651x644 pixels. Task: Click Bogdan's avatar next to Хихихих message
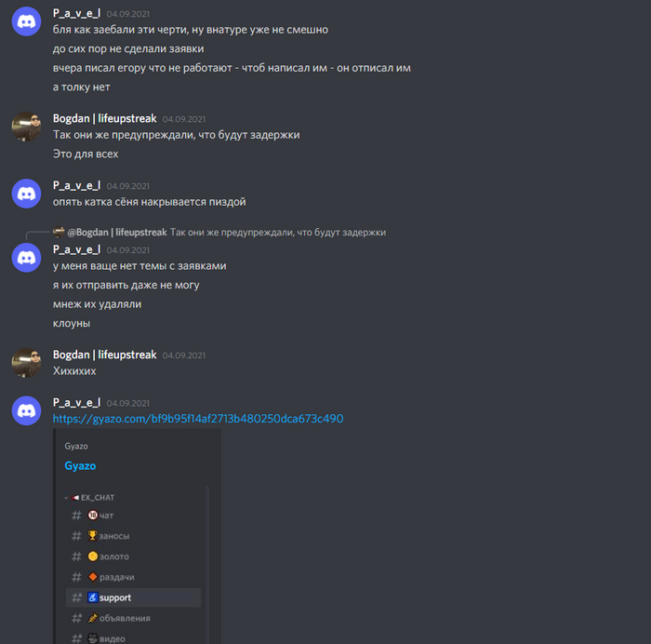pyautogui.click(x=26, y=362)
